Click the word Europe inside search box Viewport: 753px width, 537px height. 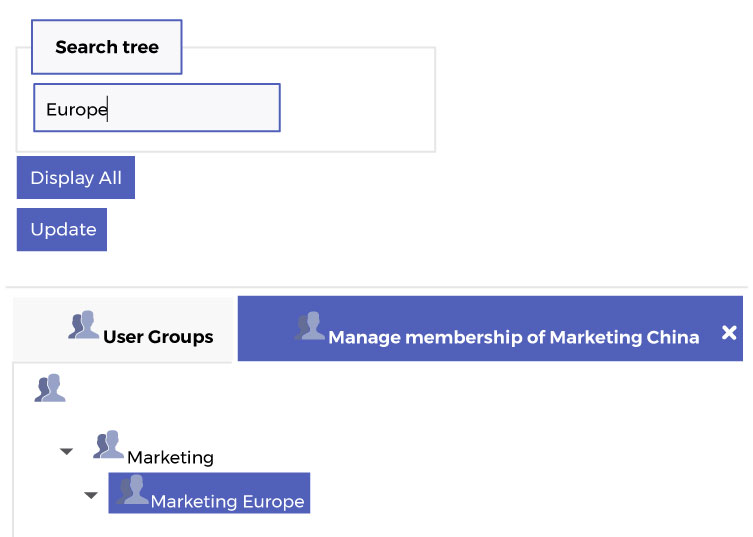click(x=77, y=110)
